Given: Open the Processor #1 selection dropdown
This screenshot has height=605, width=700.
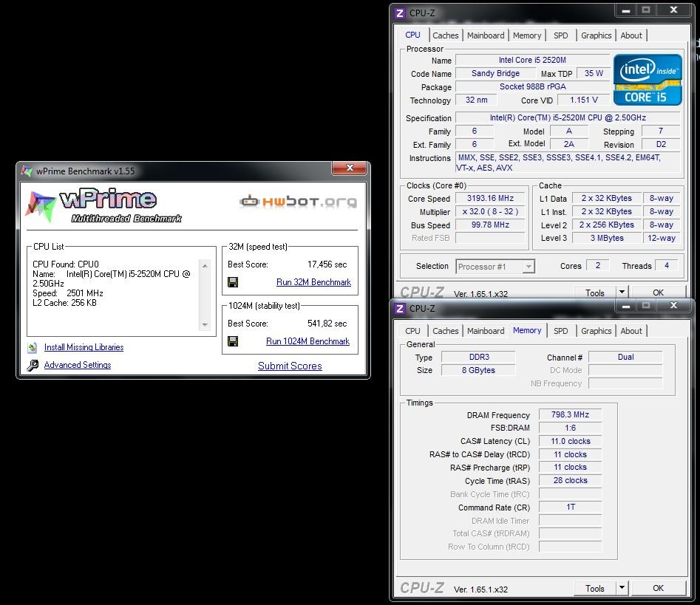Looking at the screenshot, I should click(x=529, y=267).
